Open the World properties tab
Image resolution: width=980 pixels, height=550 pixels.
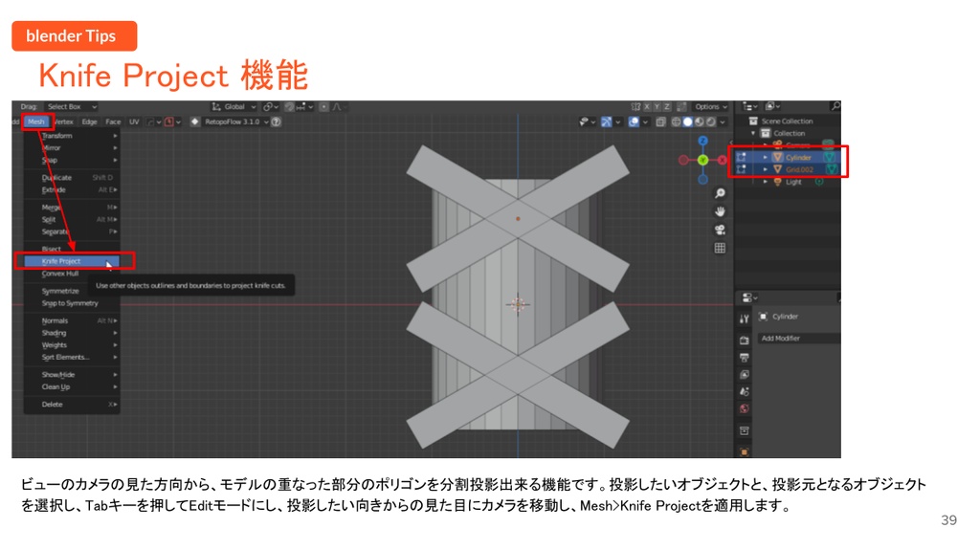pos(744,409)
